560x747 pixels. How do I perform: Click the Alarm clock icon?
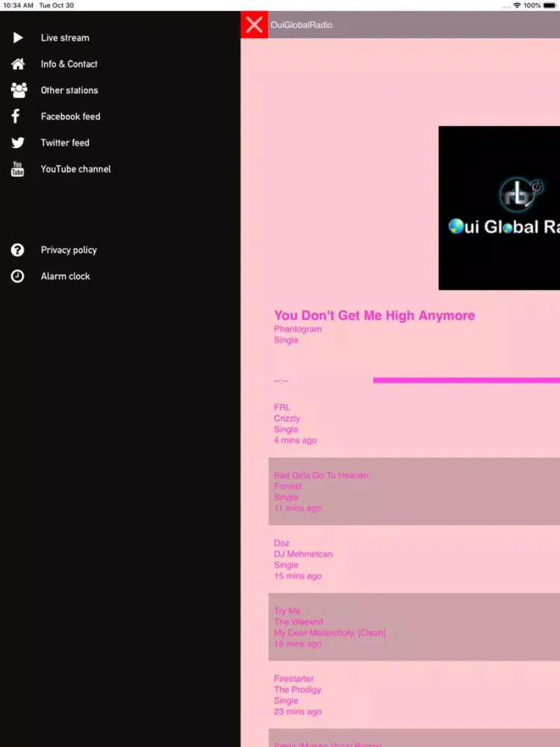pos(18,276)
